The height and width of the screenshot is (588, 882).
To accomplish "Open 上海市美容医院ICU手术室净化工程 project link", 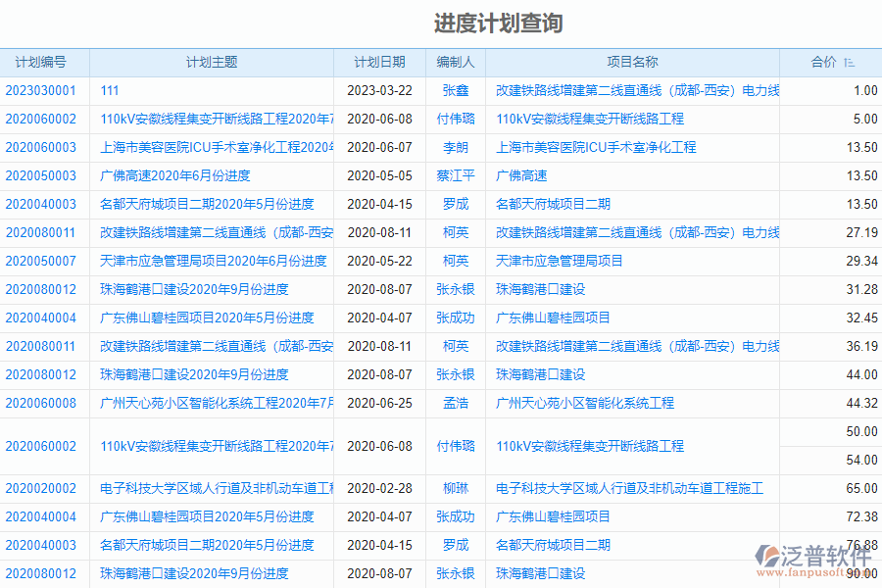I will coord(598,147).
